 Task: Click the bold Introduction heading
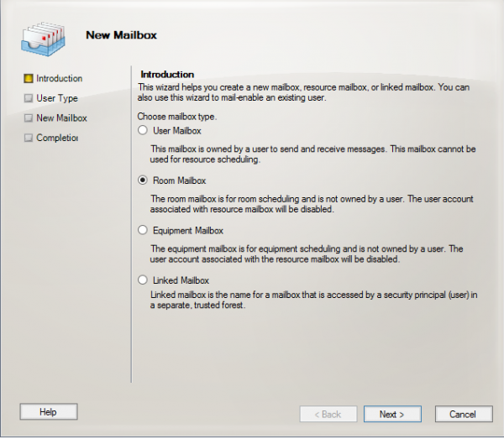(167, 75)
